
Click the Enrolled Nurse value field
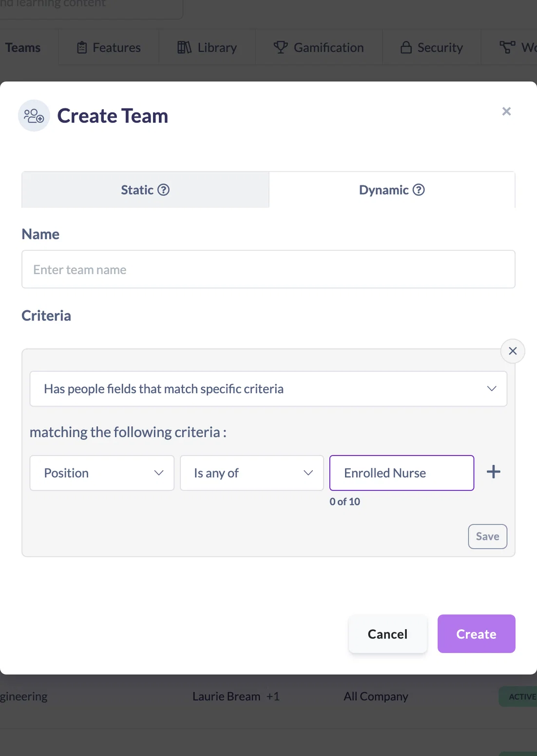point(402,473)
